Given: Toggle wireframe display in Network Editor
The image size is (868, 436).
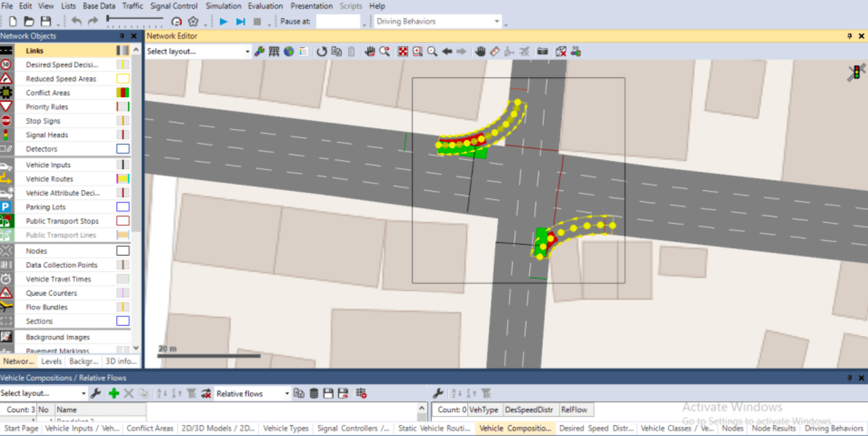Looking at the screenshot, I should (274, 52).
